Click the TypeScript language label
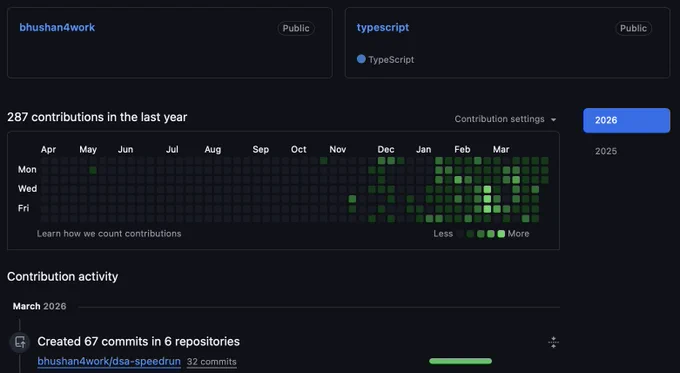Screen dimensions: 680x373 (391, 60)
